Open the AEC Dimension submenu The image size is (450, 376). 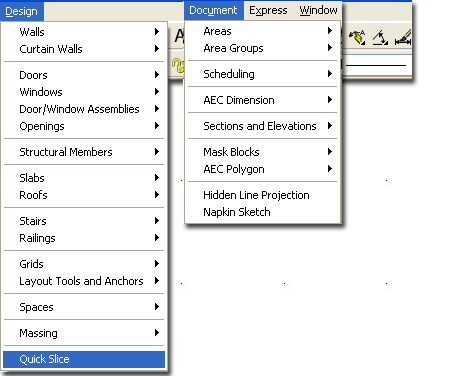[263, 100]
